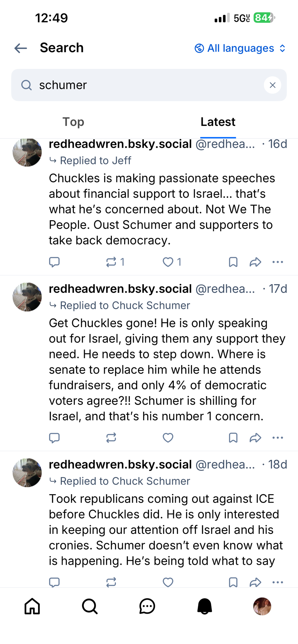Image resolution: width=298 pixels, height=644 pixels.
Task: Open more options on the 16d post
Action: 278,262
